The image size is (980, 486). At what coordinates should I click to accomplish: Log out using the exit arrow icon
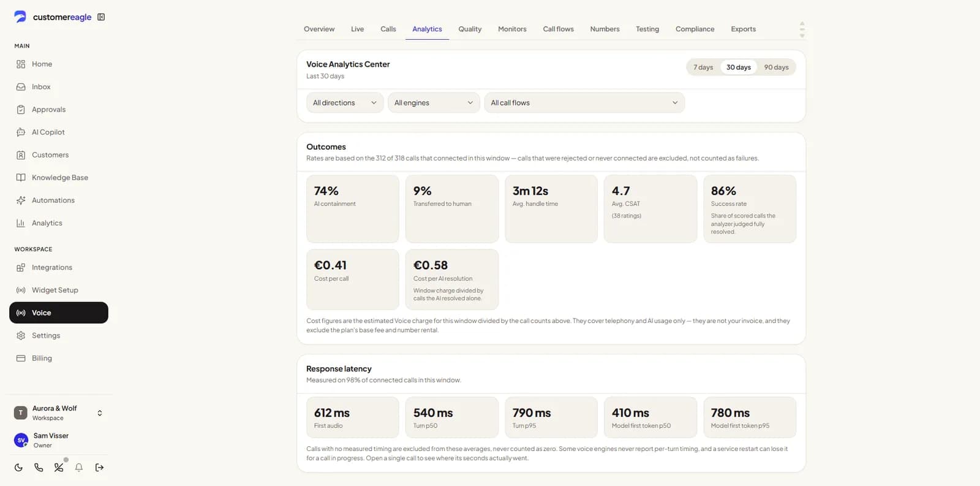(x=99, y=468)
